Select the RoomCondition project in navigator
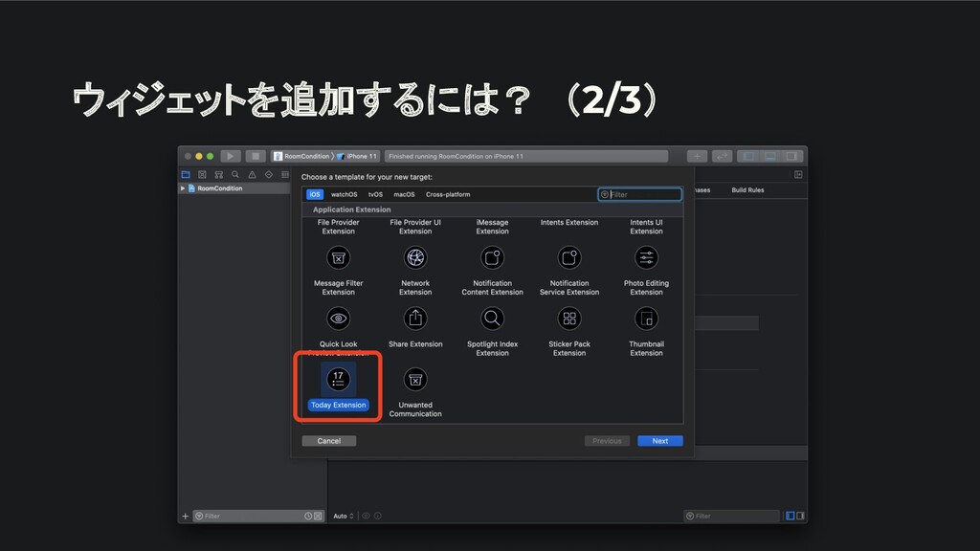This screenshot has width=980, height=551. click(x=219, y=188)
